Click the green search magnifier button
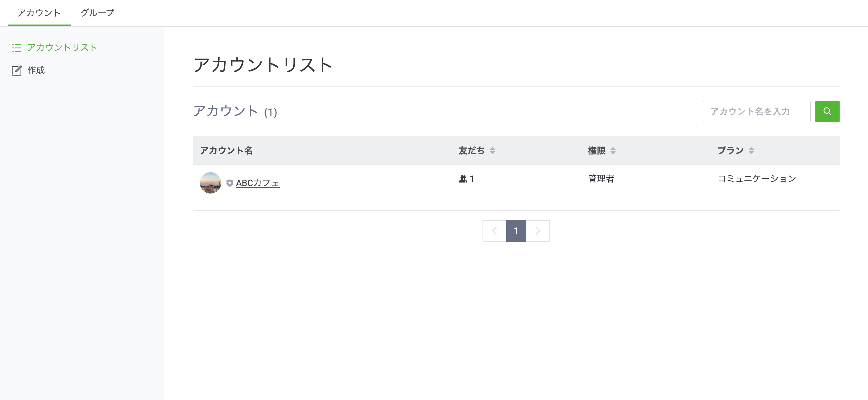868x400 pixels. [827, 111]
